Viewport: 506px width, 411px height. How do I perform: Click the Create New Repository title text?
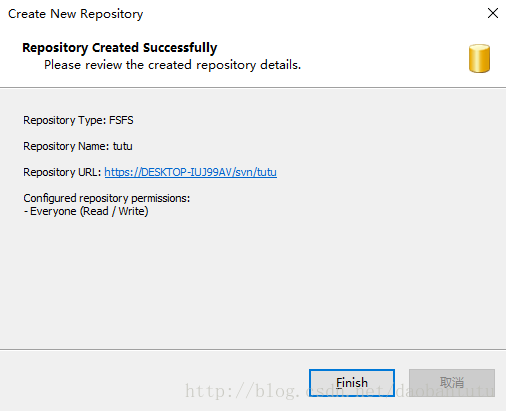[76, 14]
